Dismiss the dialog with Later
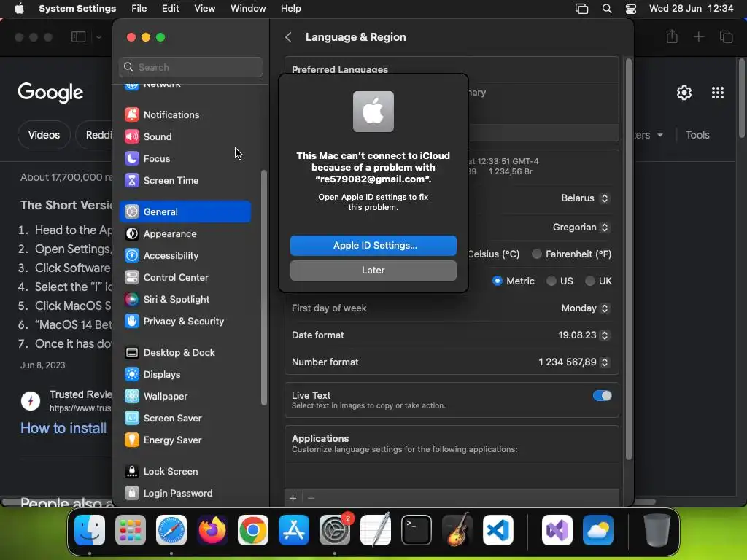This screenshot has width=747, height=560. coord(373,271)
